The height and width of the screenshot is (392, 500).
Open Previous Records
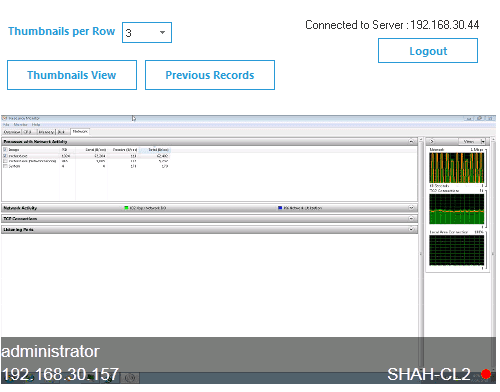point(210,75)
